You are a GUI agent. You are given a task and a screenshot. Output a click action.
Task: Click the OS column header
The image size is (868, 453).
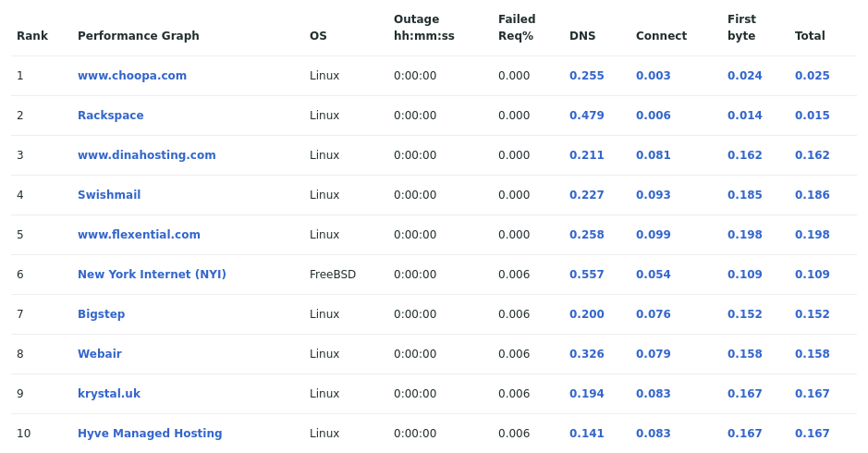click(x=318, y=36)
